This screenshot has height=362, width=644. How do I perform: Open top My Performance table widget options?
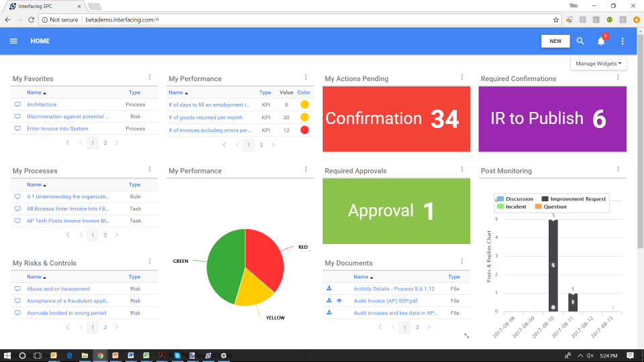click(x=306, y=77)
